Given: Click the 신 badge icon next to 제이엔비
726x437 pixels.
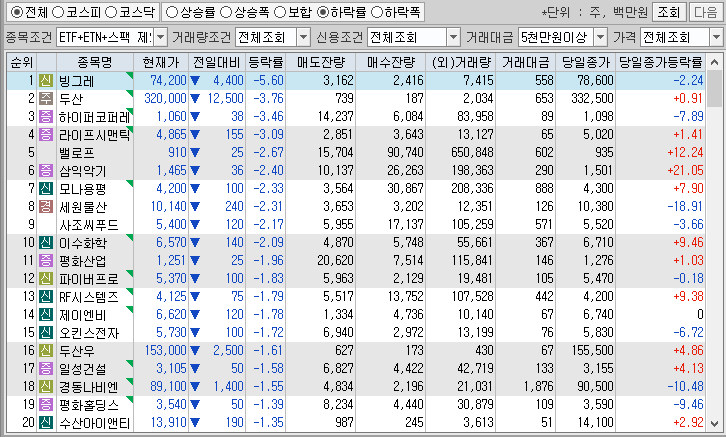Looking at the screenshot, I should pyautogui.click(x=45, y=315).
